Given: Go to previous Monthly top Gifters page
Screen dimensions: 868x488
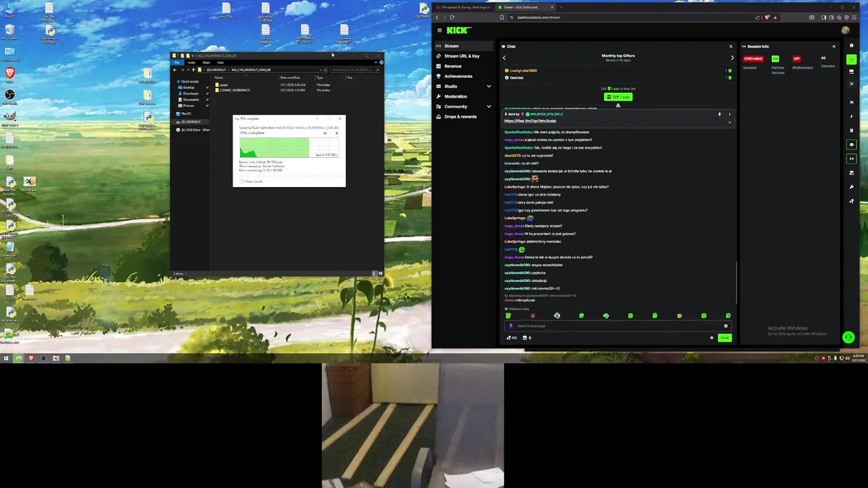Looking at the screenshot, I should tap(504, 58).
